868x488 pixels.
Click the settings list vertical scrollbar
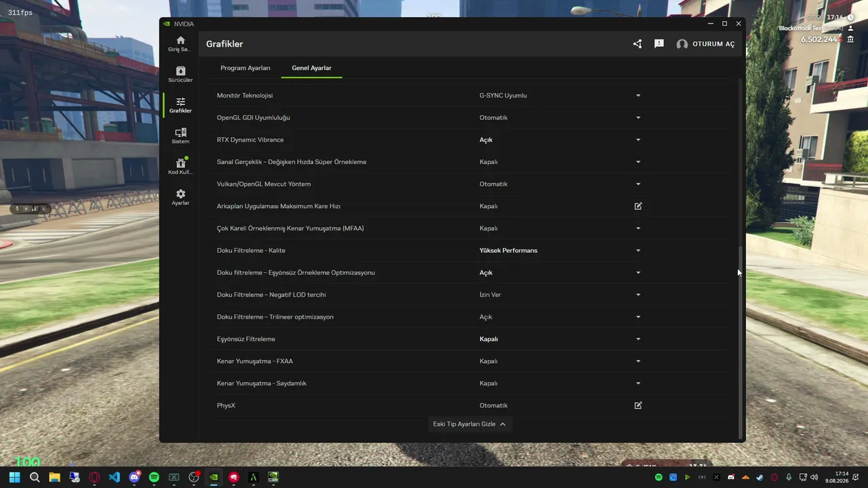pos(741,342)
